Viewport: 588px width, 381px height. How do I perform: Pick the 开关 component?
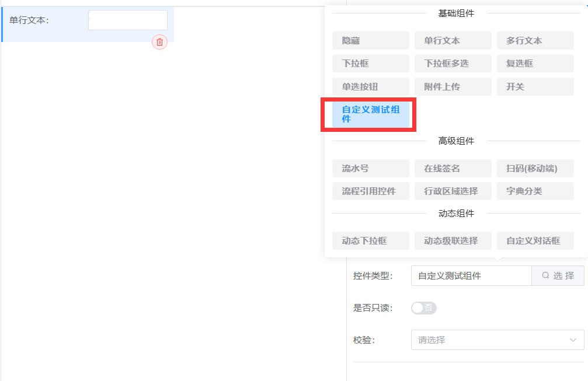[x=535, y=86]
